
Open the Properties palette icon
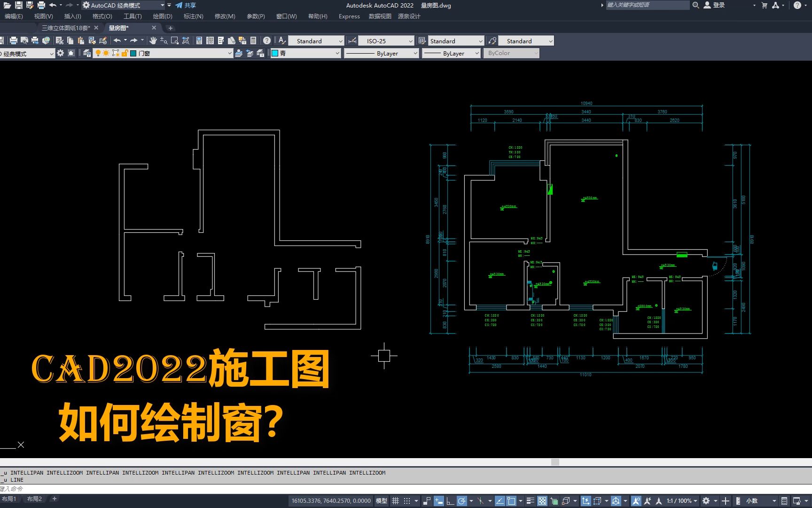[x=199, y=40]
